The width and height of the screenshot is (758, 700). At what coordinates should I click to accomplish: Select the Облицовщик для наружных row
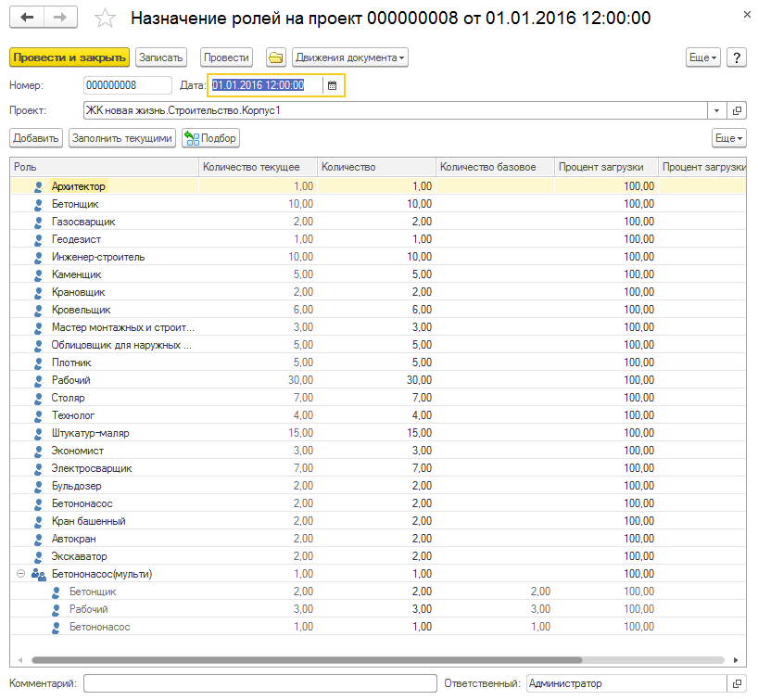tap(377, 345)
